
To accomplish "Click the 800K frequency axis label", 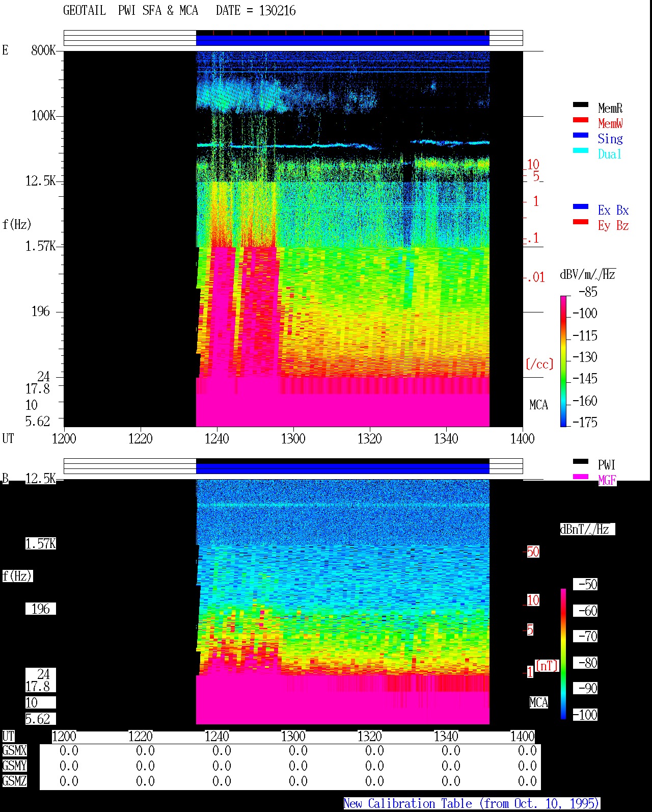I will (43, 50).
